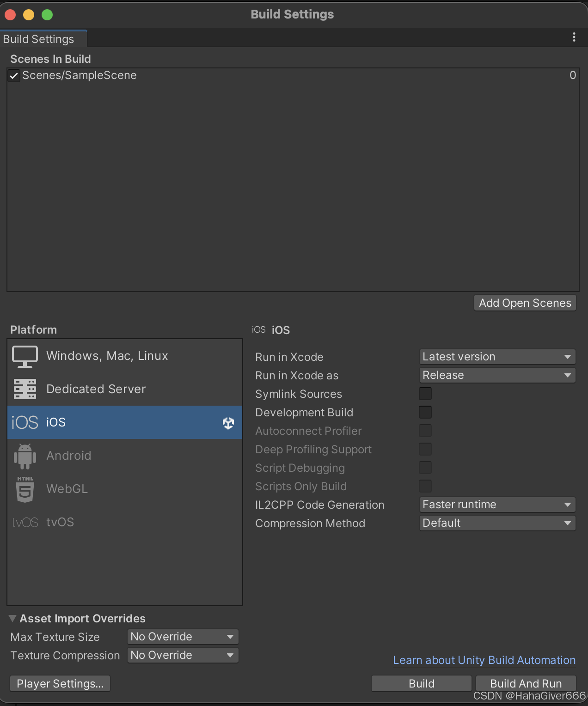Click the Compression Method label
Image resolution: width=588 pixels, height=706 pixels.
coord(310,523)
